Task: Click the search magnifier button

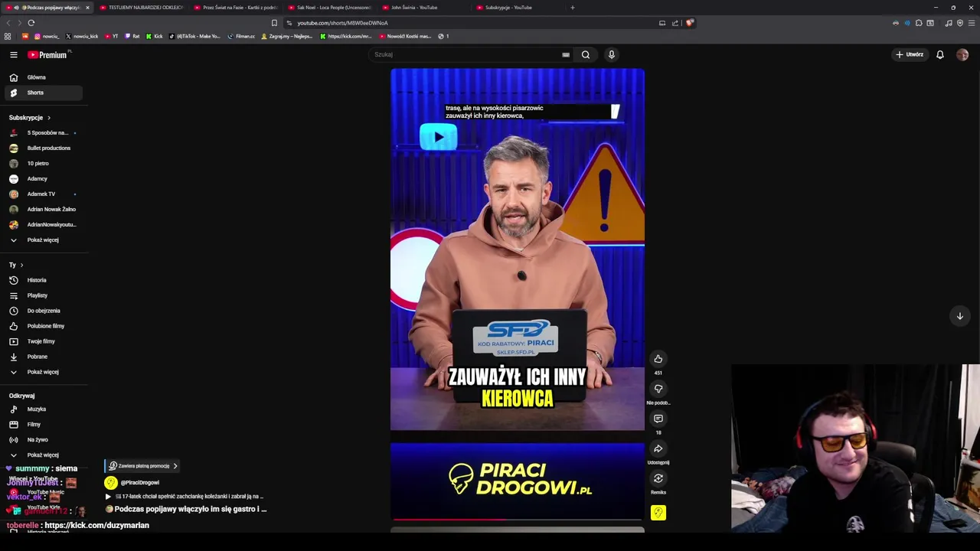Action: [x=586, y=54]
